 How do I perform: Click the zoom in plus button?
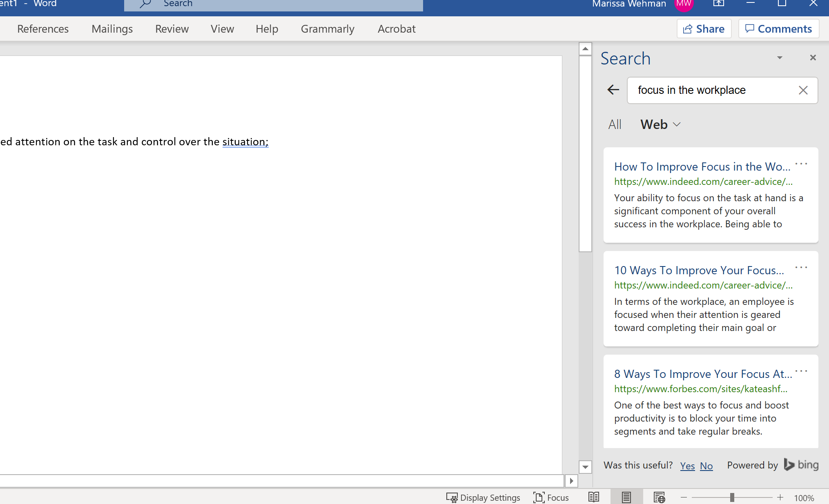coord(780,497)
